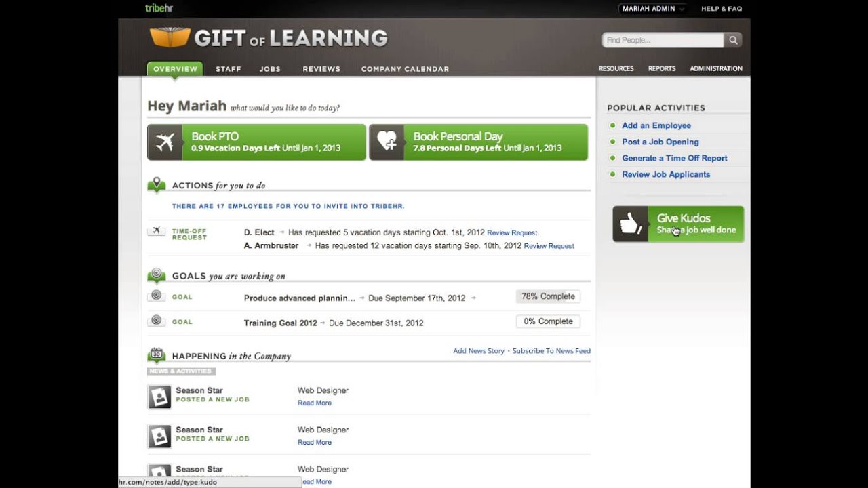This screenshot has height=488, width=868.
Task: Open Read More under second Web Designer post
Action: (x=315, y=442)
